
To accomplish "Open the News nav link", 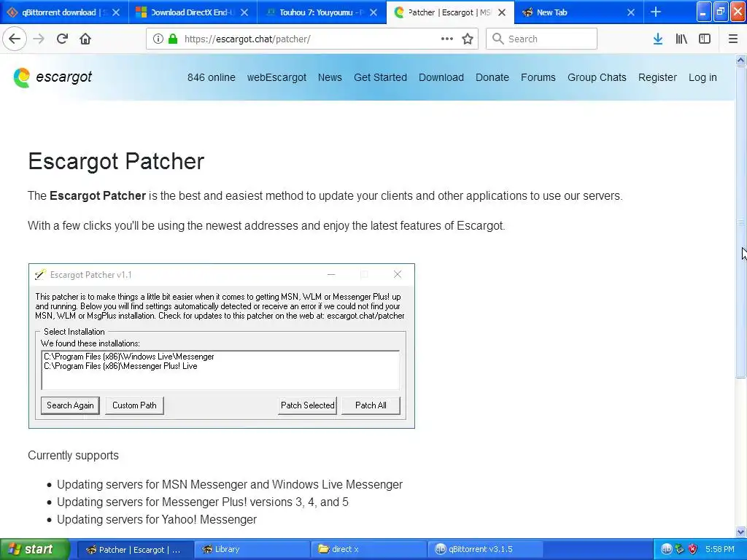I will pyautogui.click(x=330, y=77).
